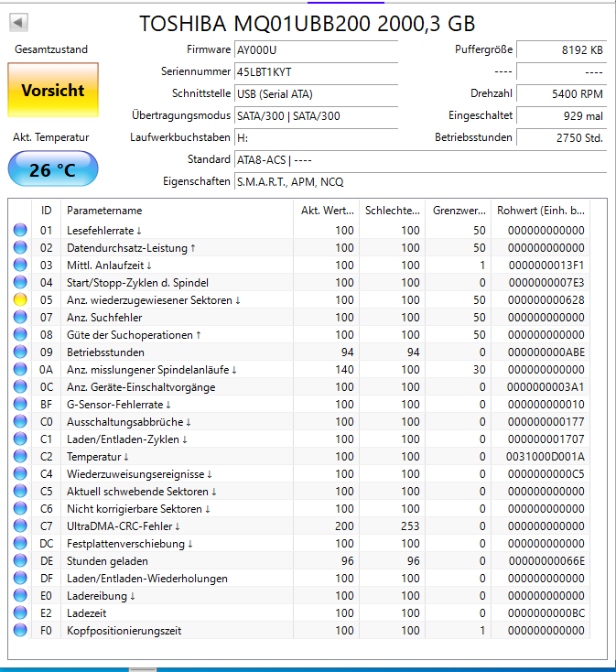Click status icon of Aktuell schwebende Sektoren

pyautogui.click(x=20, y=491)
